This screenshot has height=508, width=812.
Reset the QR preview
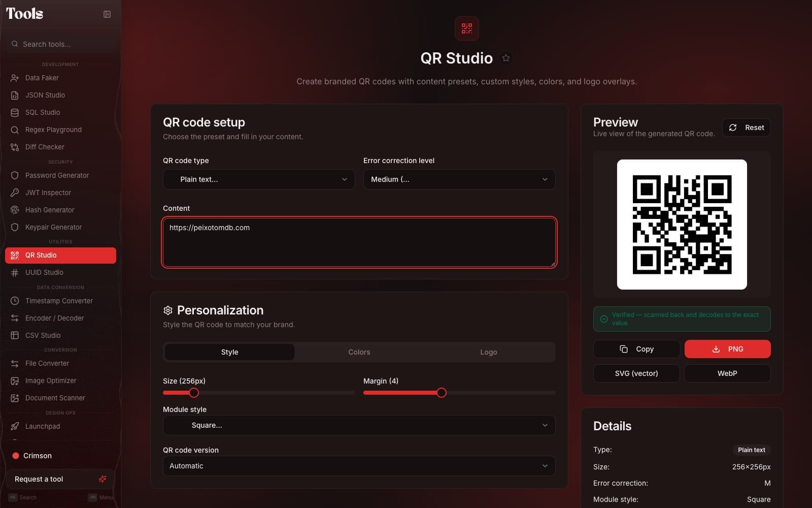(746, 128)
